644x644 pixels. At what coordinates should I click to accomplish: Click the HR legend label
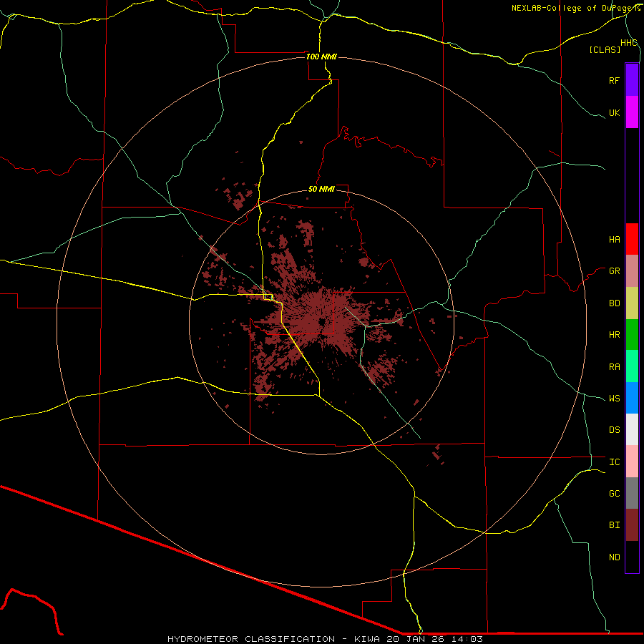click(x=615, y=335)
